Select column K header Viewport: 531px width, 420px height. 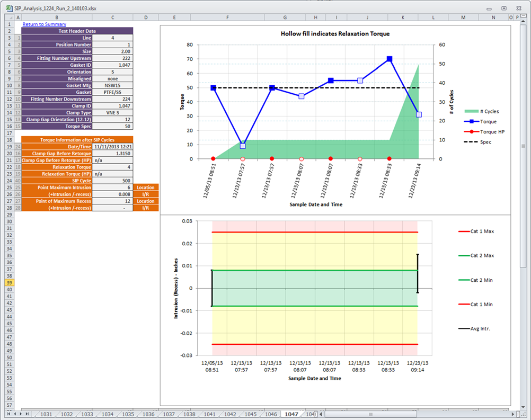coord(403,17)
